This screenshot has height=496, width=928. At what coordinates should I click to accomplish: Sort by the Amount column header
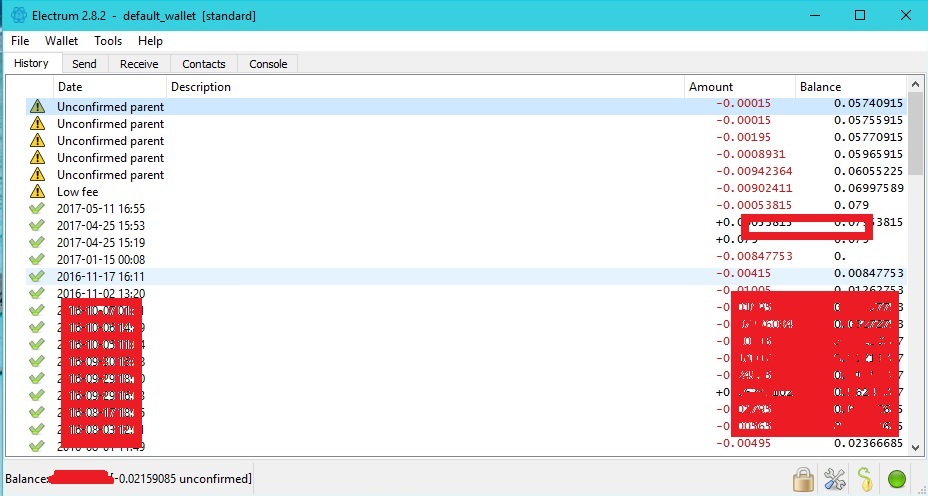point(740,87)
